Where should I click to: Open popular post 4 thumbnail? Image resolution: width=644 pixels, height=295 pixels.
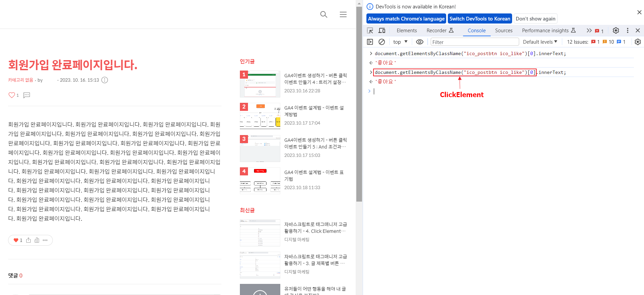pyautogui.click(x=260, y=181)
